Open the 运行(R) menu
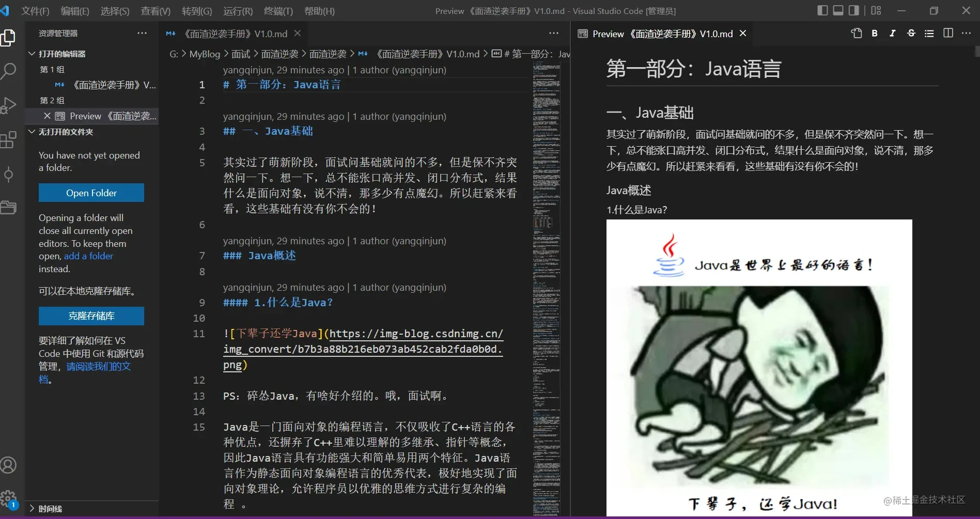Image resolution: width=980 pixels, height=519 pixels. 238,11
